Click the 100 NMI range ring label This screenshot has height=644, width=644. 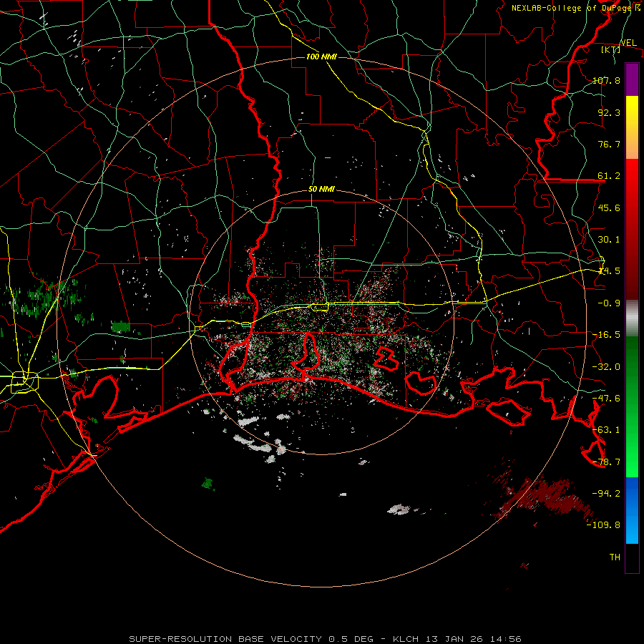pyautogui.click(x=321, y=57)
